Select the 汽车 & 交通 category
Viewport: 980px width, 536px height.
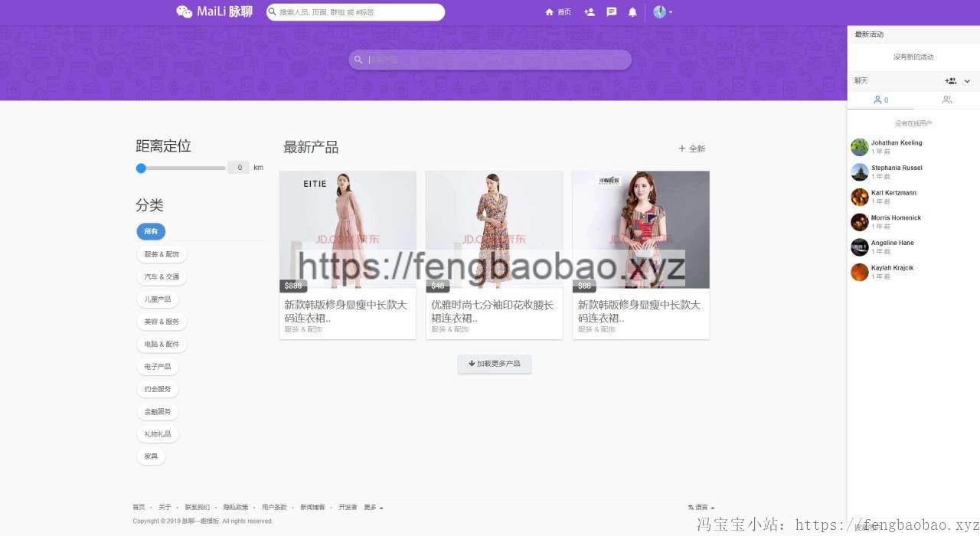point(162,276)
